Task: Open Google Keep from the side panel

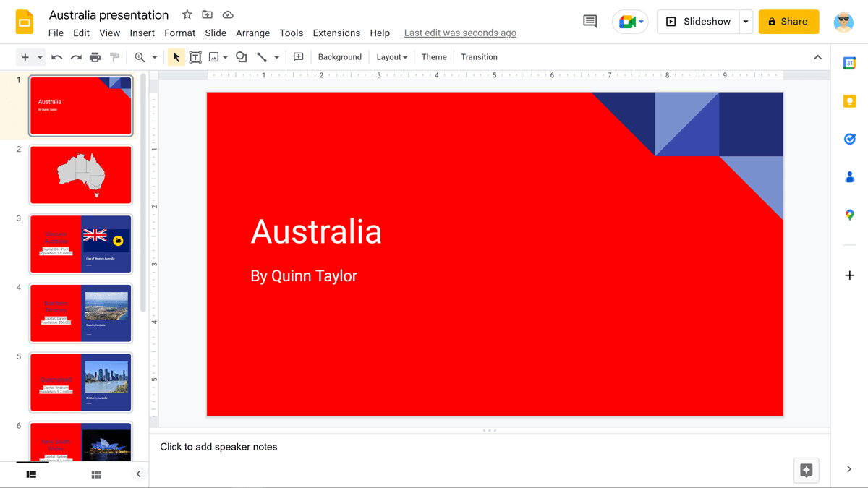Action: pos(849,101)
